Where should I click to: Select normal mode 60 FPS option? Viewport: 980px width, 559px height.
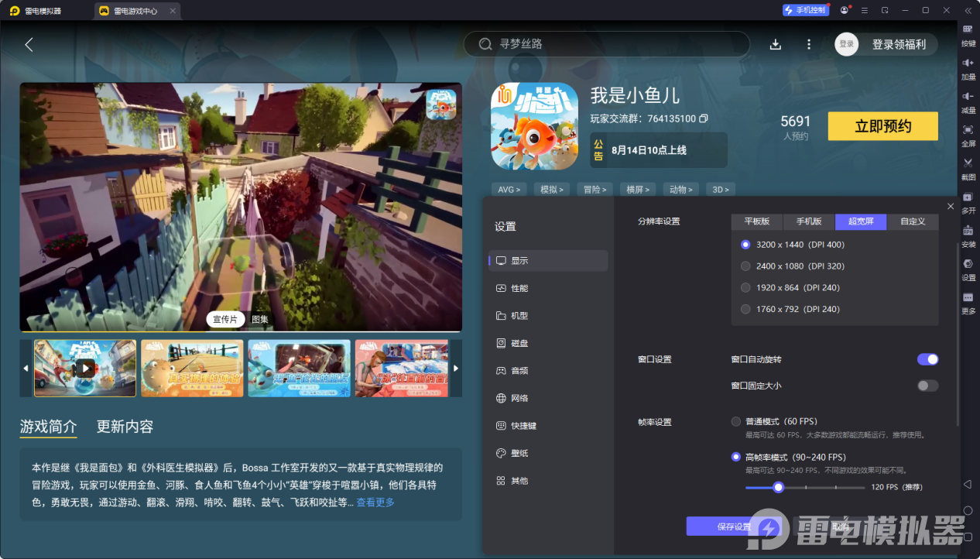coord(736,422)
